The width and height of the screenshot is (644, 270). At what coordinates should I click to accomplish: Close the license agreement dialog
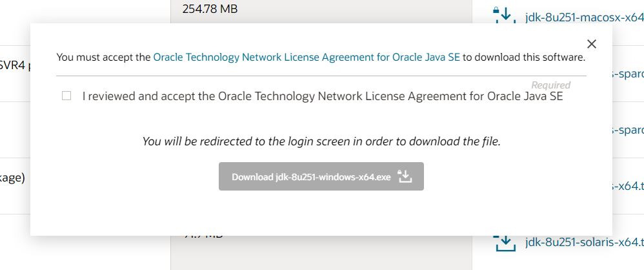(x=592, y=44)
